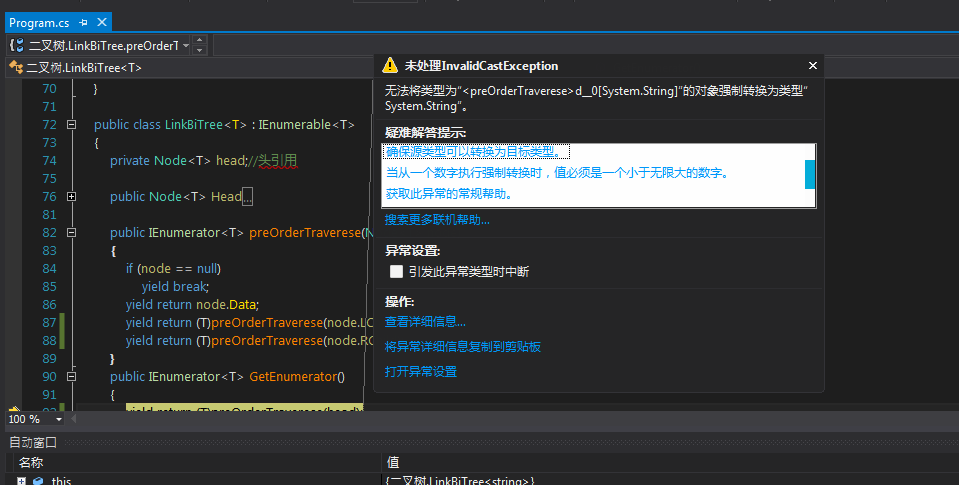Open the 100 % zoom dropdown
Screen dimensions: 959x485
point(59,419)
